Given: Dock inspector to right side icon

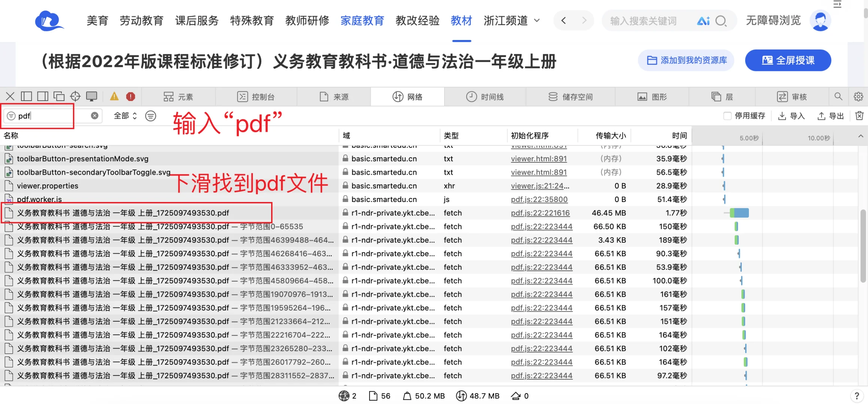Looking at the screenshot, I should tap(43, 97).
